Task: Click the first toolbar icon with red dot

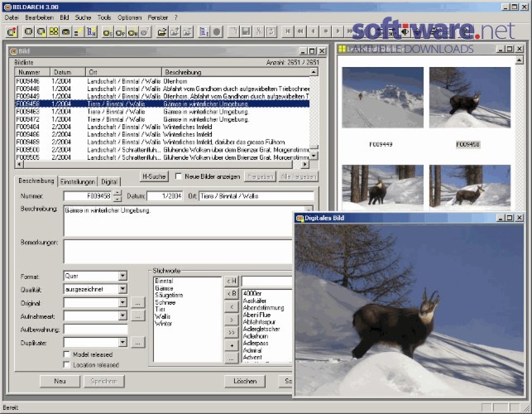Action: 12,32
